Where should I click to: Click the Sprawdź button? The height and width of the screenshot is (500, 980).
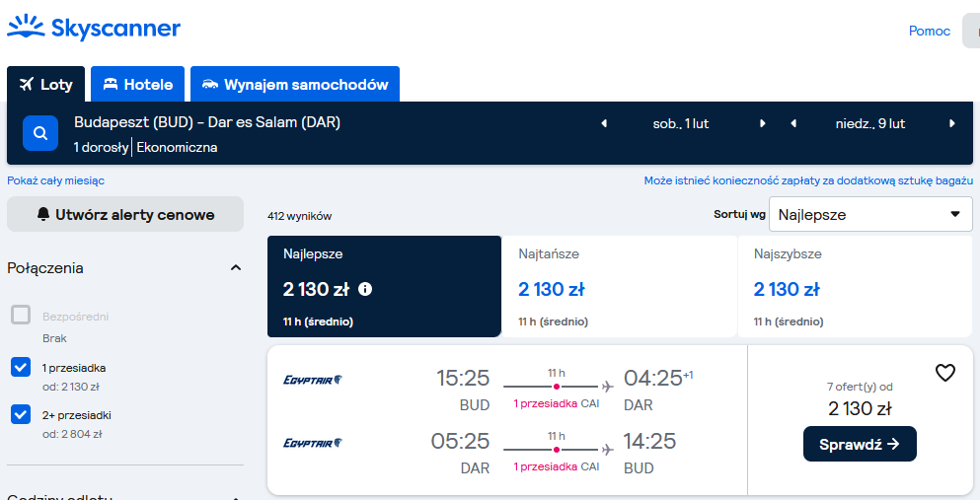click(860, 444)
